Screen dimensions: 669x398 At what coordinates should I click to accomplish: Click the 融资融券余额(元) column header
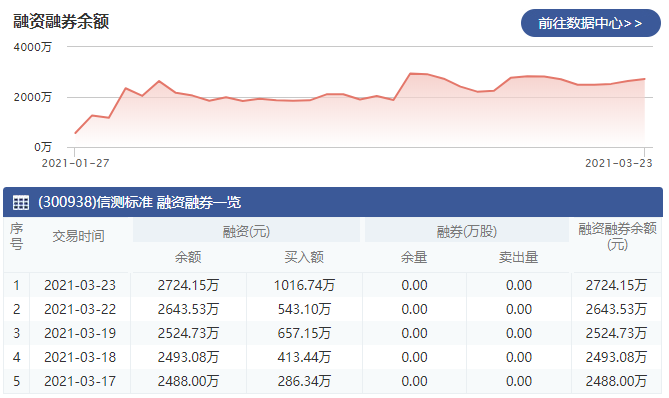point(617,236)
